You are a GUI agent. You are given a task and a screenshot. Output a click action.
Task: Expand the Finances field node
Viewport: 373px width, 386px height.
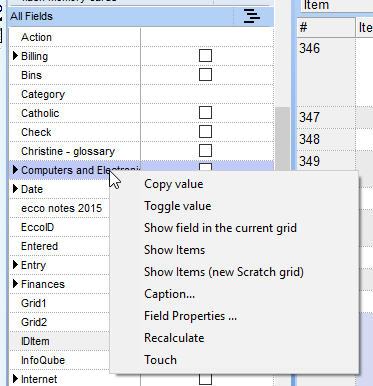(15, 284)
